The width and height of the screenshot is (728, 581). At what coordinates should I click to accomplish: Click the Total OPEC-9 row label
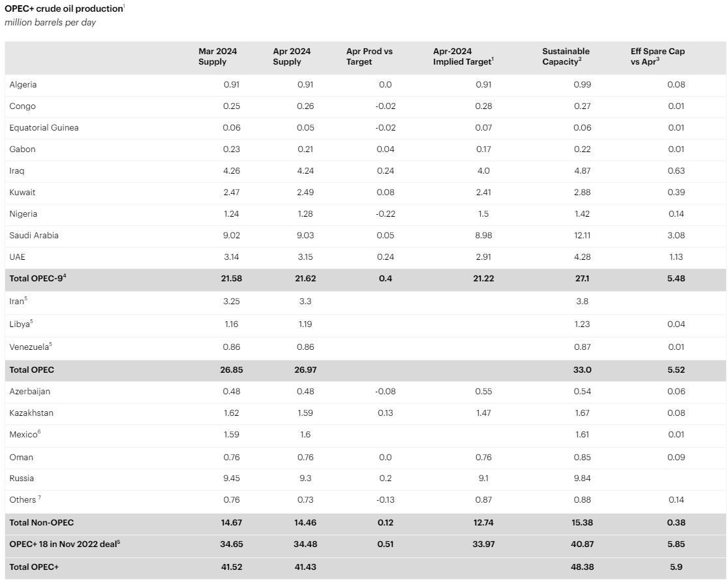[x=38, y=278]
